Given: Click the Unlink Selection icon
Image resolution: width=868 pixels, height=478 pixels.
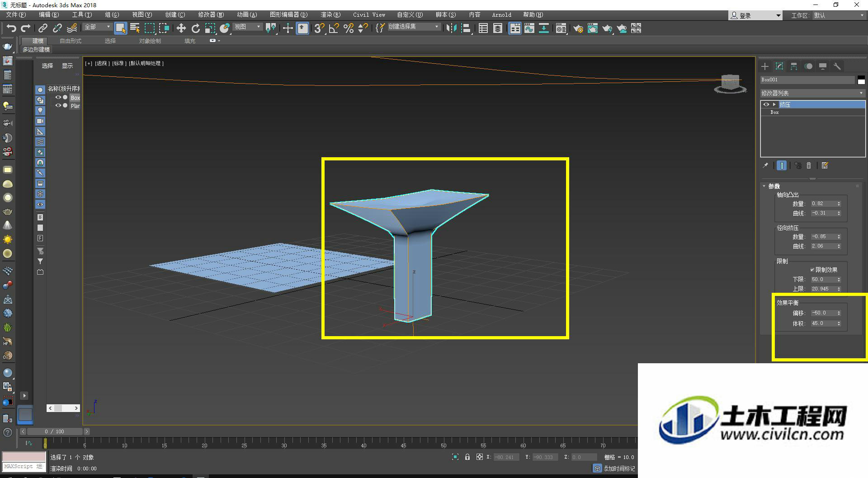Looking at the screenshot, I should pyautogui.click(x=57, y=28).
